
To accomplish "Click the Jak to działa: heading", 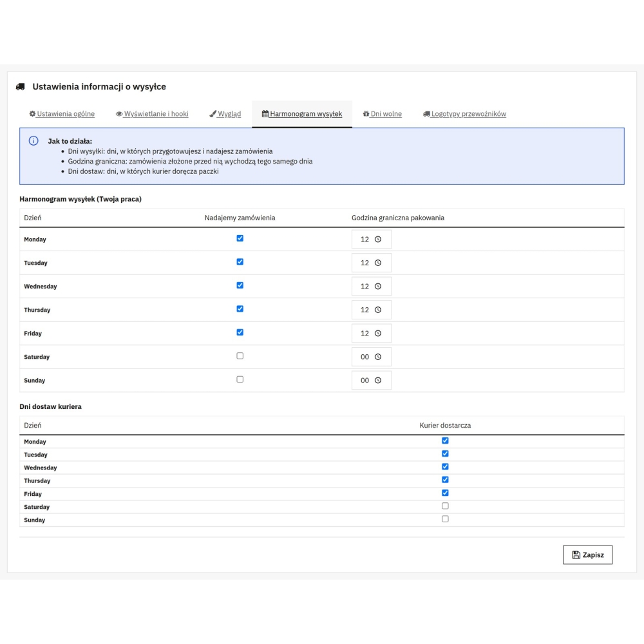I will click(70, 141).
